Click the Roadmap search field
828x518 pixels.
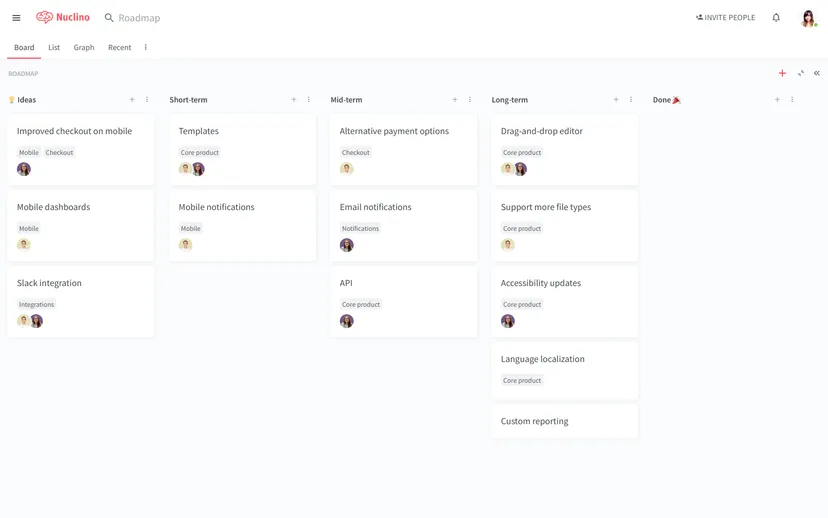click(139, 18)
